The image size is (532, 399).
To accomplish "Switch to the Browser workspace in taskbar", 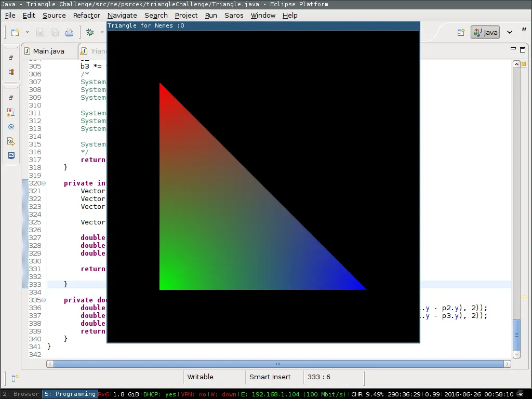I will point(21,394).
